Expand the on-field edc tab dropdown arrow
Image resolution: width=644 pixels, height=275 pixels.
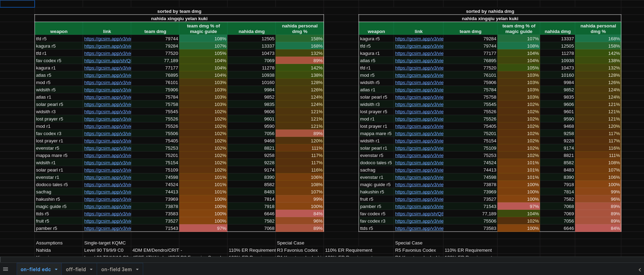pos(56,269)
